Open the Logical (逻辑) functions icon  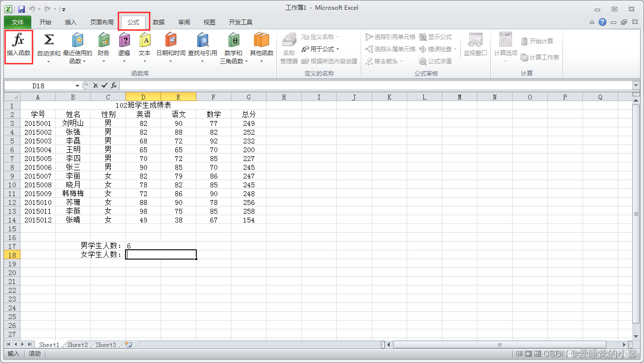[x=124, y=40]
